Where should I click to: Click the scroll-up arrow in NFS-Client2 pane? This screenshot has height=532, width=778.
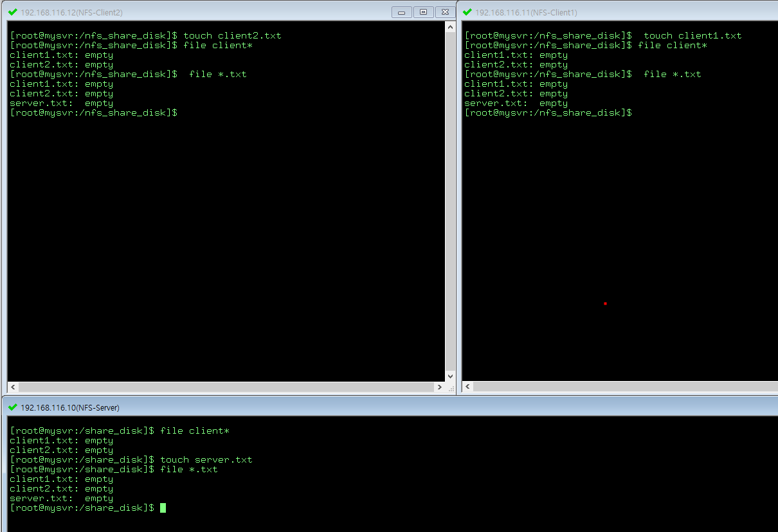coord(450,26)
